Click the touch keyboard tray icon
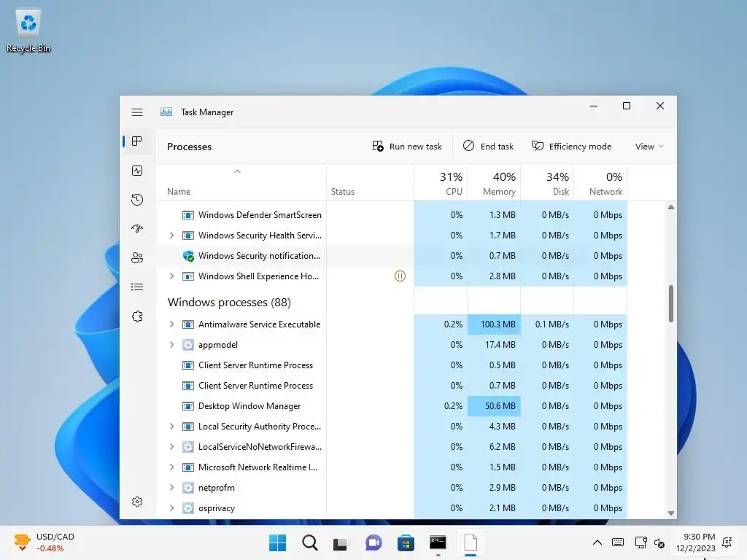Viewport: 747px width, 560px height. tap(618, 542)
